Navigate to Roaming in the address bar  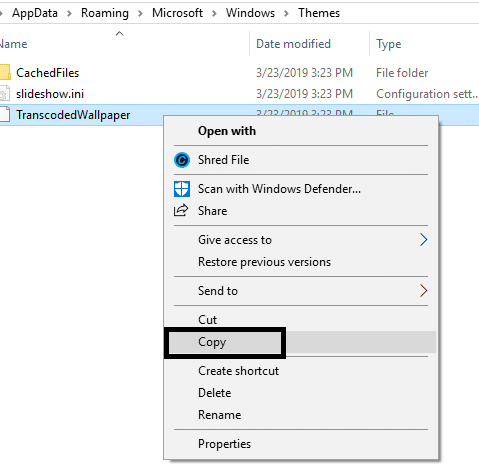click(105, 13)
